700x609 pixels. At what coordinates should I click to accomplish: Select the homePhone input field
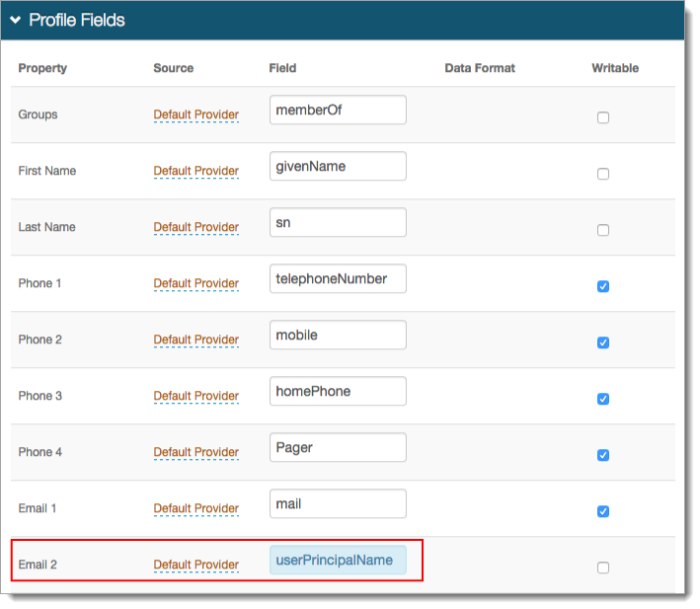[x=338, y=391]
